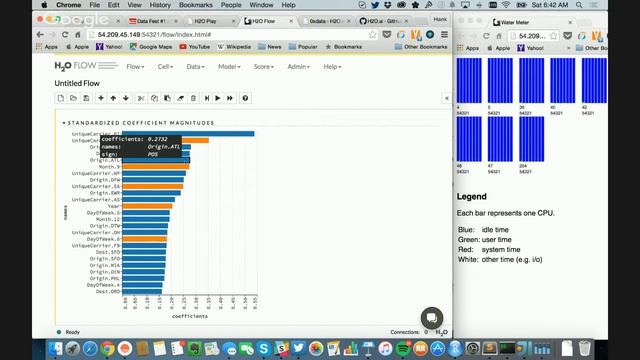Screen dimensions: 640x360
Task: Open the History menu in the menu bar
Action: tap(160, 5)
